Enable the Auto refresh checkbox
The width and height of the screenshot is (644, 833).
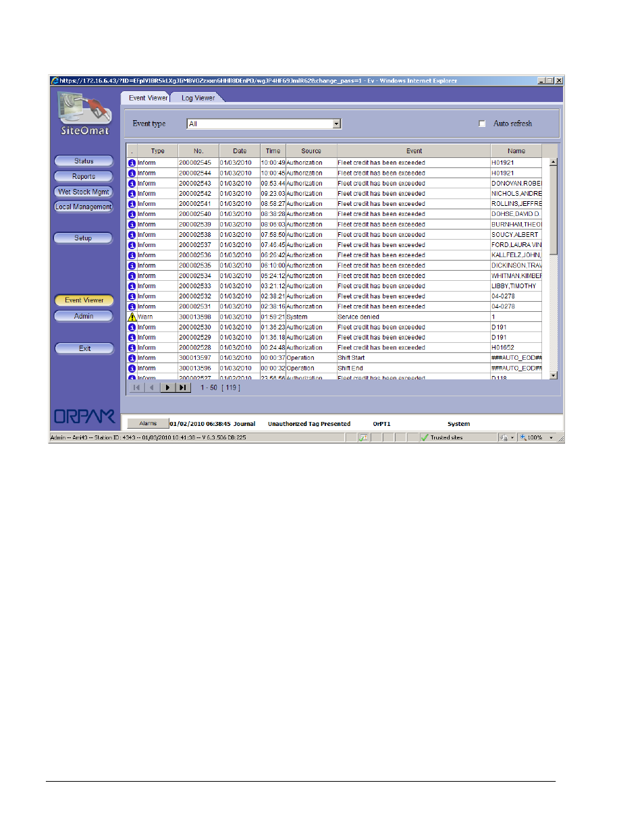(x=482, y=124)
